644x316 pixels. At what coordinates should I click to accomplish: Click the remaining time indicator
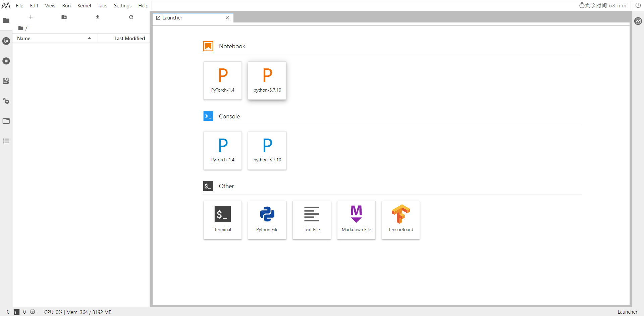point(603,5)
